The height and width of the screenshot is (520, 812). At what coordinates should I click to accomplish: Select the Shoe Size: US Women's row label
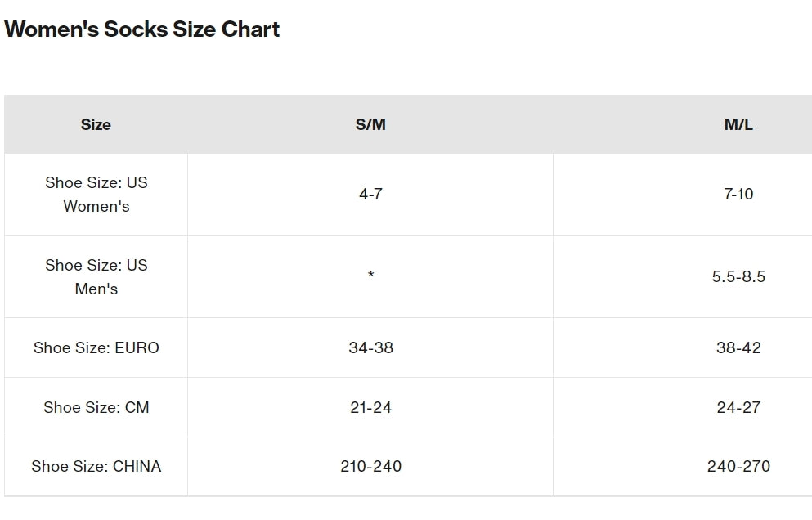click(x=96, y=195)
